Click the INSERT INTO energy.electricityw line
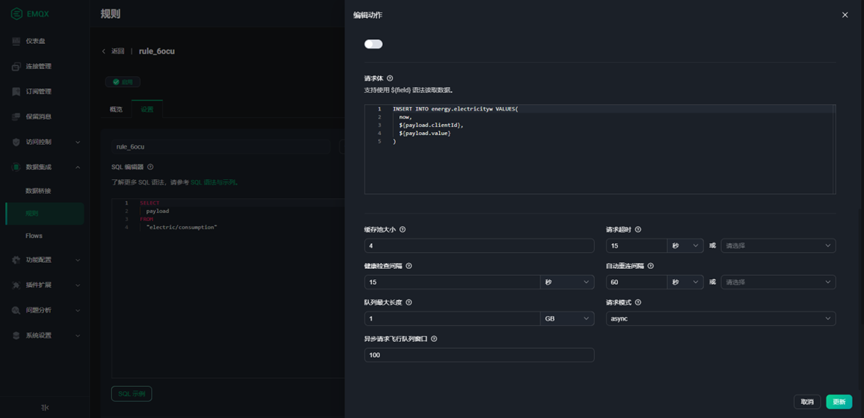The image size is (864, 418). [x=455, y=109]
